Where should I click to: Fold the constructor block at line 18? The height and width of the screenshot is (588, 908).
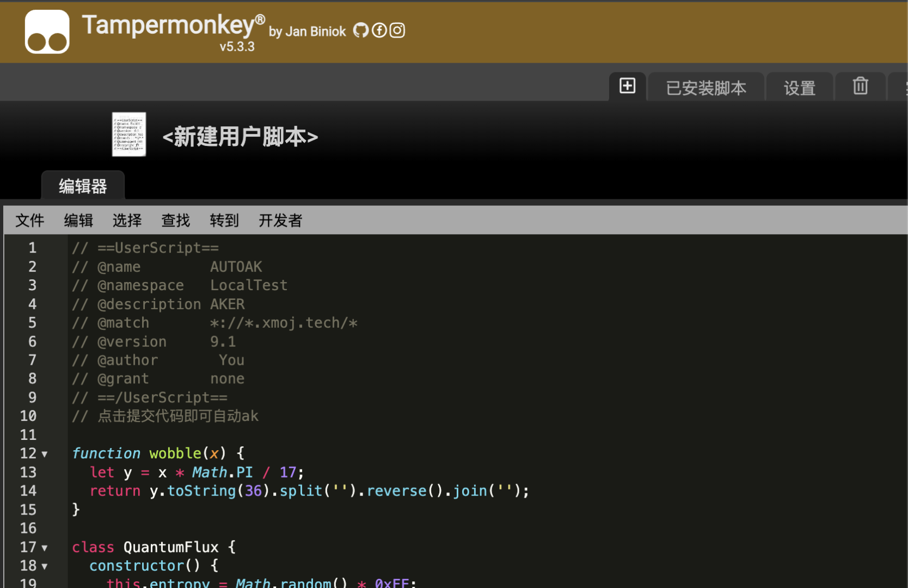pyautogui.click(x=45, y=566)
